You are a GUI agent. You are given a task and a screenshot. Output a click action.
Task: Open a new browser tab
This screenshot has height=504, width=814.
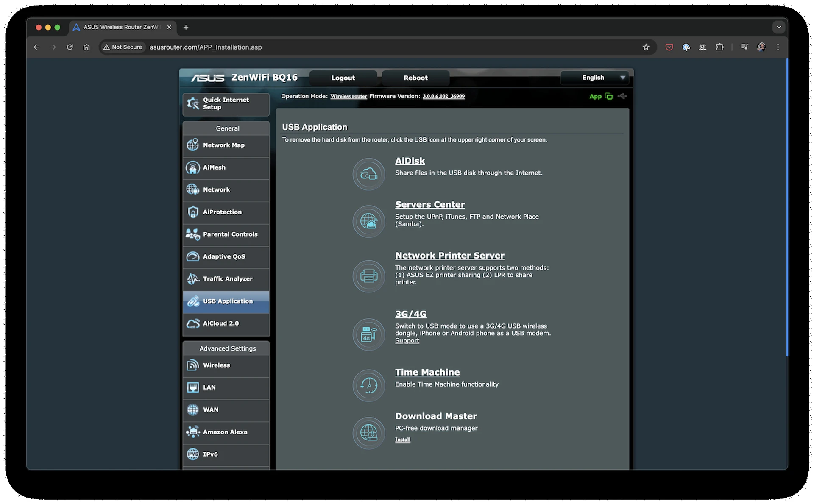[x=186, y=27]
